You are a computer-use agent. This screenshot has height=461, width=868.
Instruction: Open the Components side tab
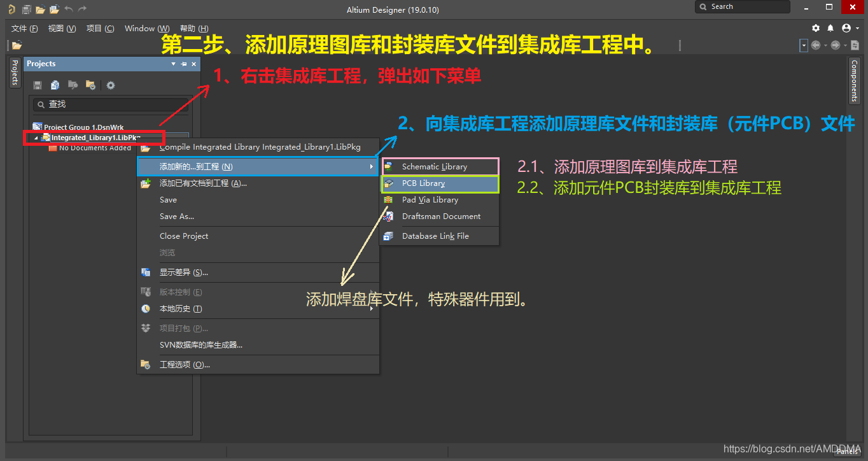(854, 81)
